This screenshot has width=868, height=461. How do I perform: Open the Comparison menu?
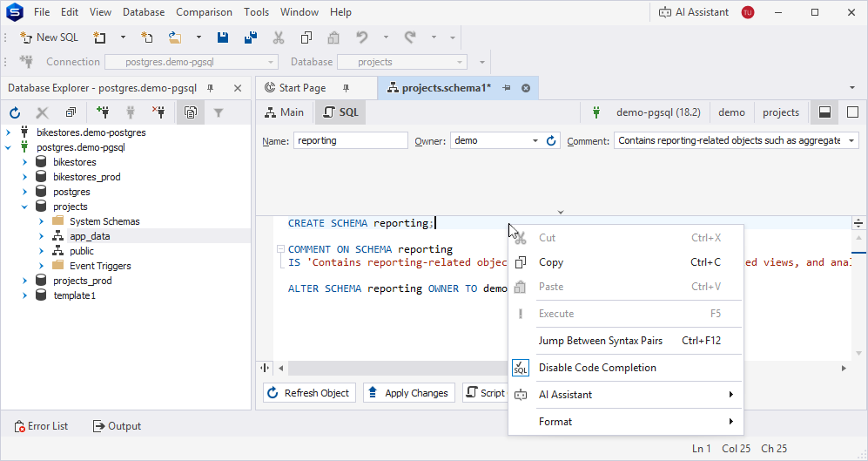point(204,12)
